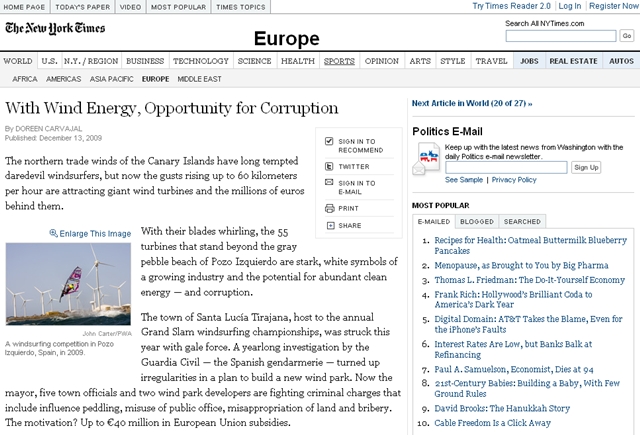The height and width of the screenshot is (435, 640).
Task: Click the Enlarge This Image magnifier icon
Action: [x=55, y=233]
